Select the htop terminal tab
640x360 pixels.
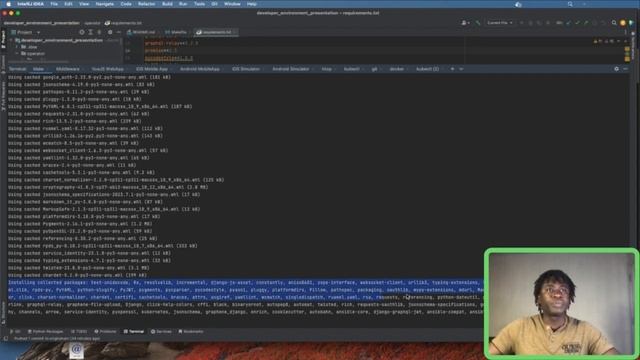(x=327, y=69)
